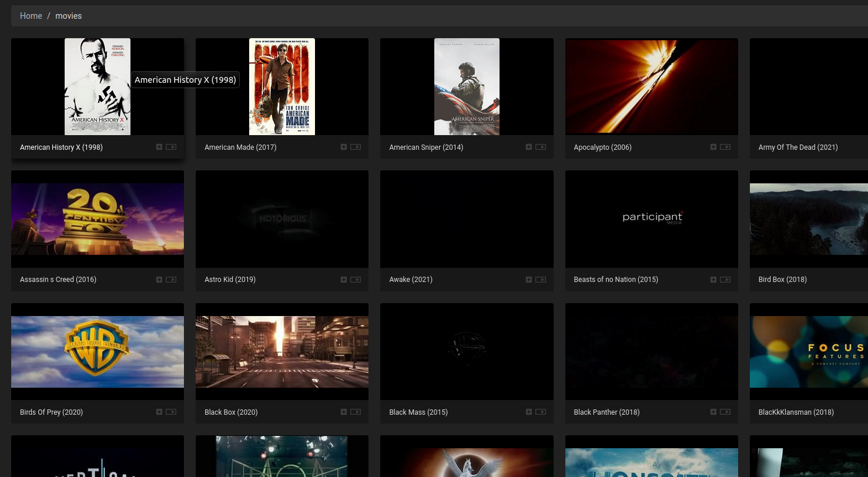Screen dimensions: 868x477
Task: Click the plus icon on American Sniper card
Action: [529, 147]
